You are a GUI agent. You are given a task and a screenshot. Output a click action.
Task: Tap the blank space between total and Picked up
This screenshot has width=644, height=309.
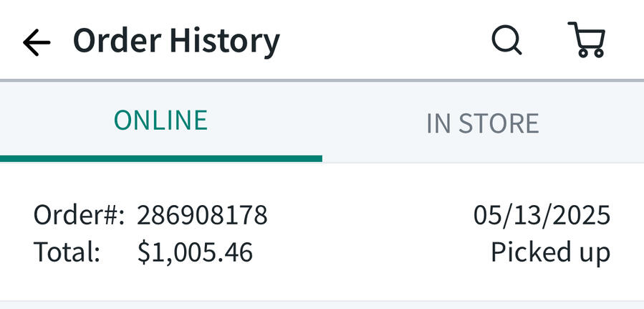369,252
